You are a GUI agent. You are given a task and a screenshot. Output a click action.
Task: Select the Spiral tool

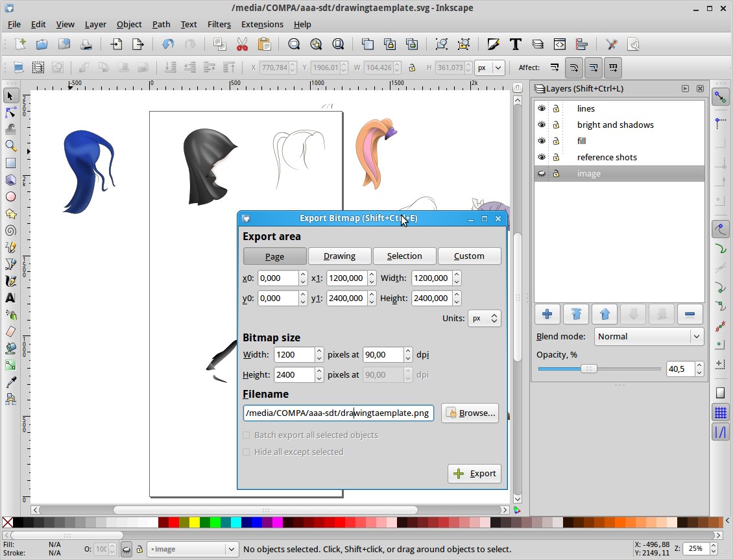pyautogui.click(x=10, y=230)
